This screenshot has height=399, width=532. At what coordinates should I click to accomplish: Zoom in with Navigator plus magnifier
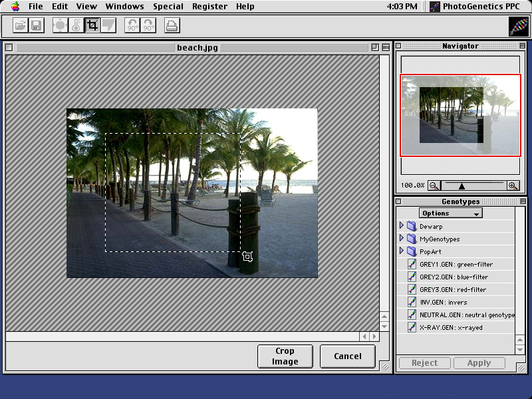pyautogui.click(x=513, y=186)
